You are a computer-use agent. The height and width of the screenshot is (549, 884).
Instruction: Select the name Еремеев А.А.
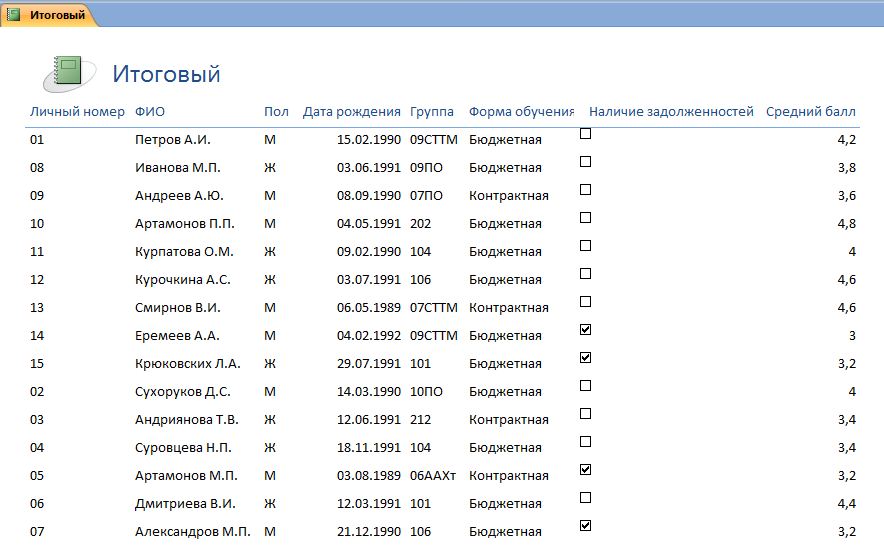click(177, 336)
